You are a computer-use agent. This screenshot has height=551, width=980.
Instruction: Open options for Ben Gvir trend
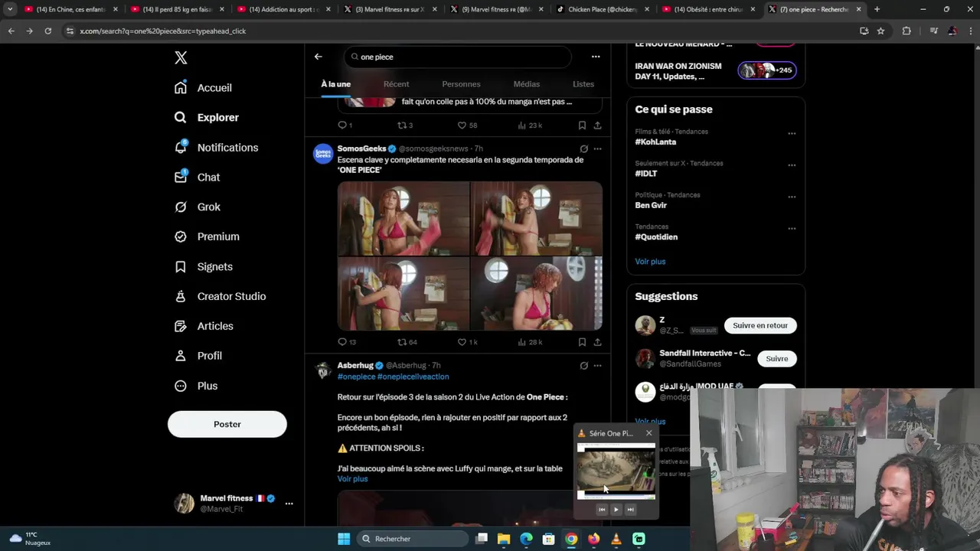[x=792, y=197]
